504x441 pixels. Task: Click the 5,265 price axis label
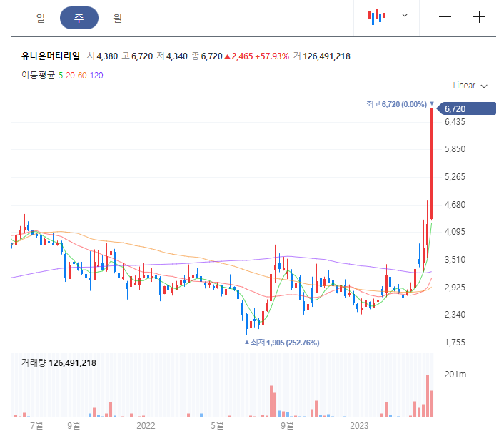click(x=455, y=177)
